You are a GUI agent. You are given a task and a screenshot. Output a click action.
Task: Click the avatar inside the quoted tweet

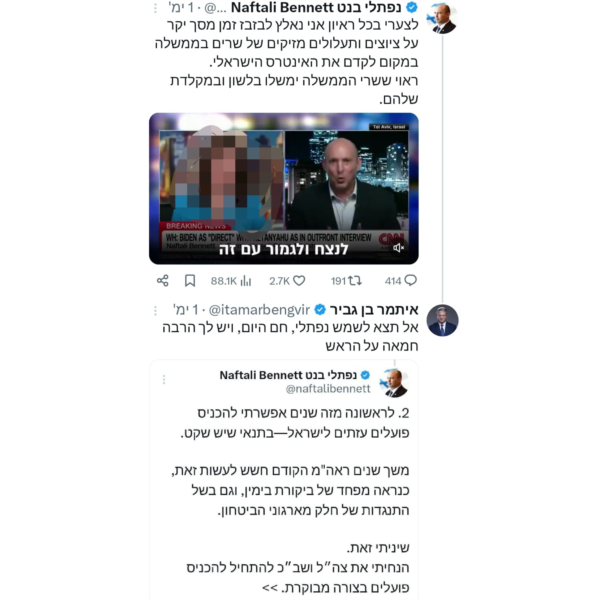[395, 383]
